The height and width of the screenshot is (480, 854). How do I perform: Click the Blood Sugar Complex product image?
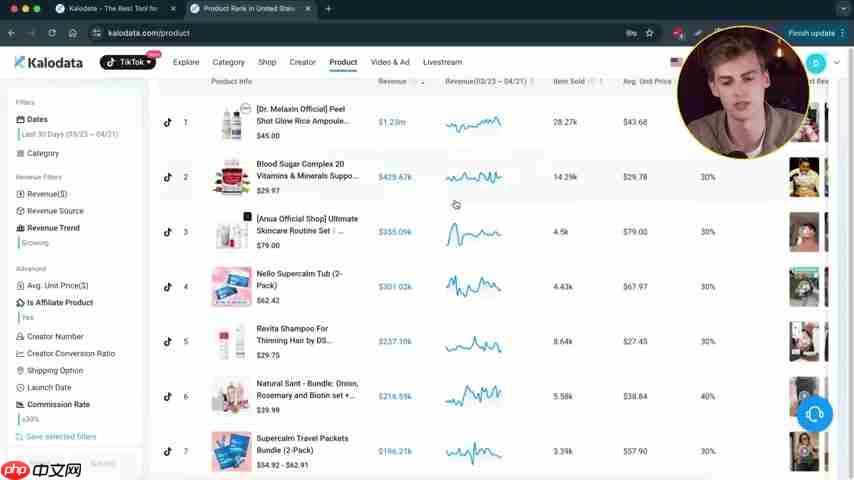tap(231, 177)
